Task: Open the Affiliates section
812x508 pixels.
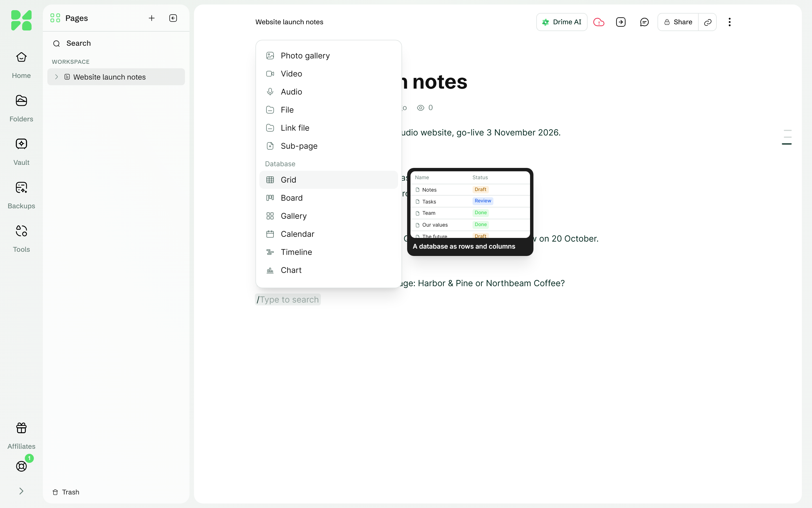Action: coord(21,436)
